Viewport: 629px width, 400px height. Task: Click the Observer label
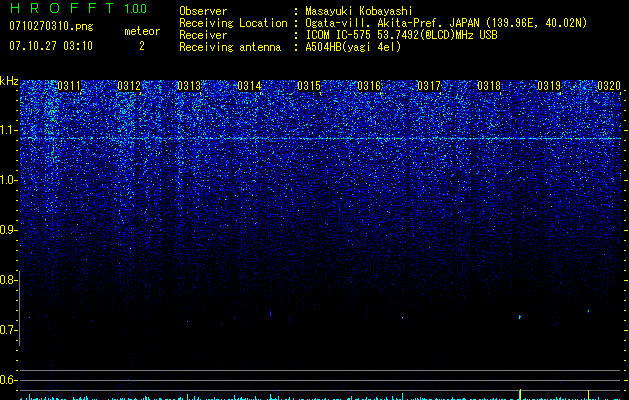pos(203,11)
